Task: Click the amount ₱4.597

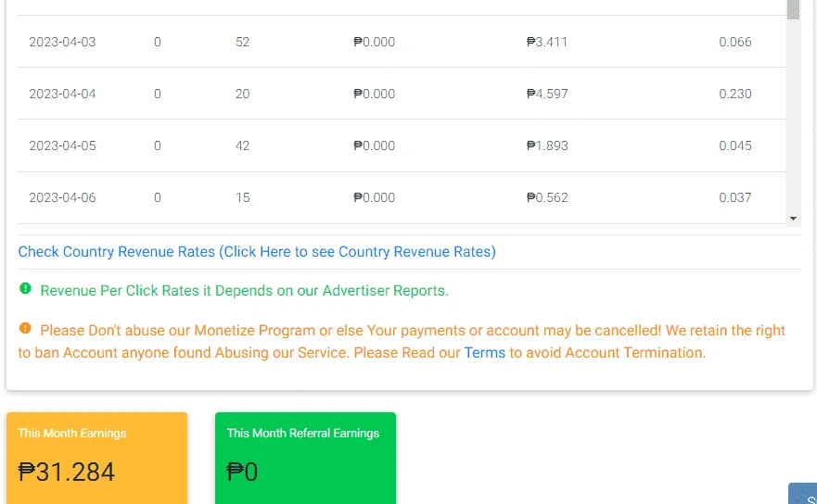Action: pyautogui.click(x=547, y=94)
